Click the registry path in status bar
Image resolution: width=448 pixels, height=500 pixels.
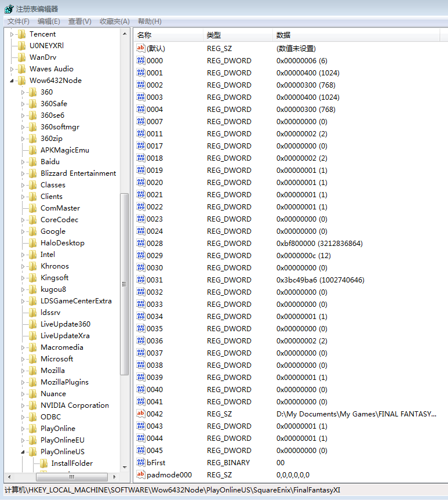[x=172, y=490]
